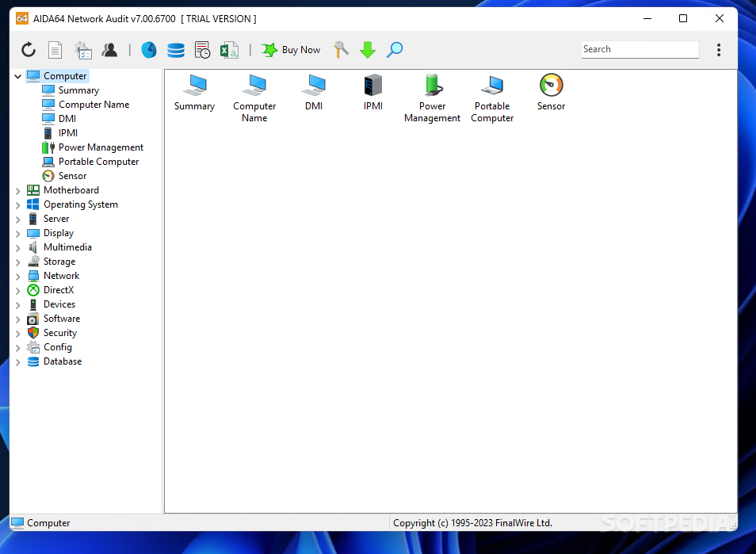Open the wrench and key preferences icon
This screenshot has width=756, height=554.
(x=341, y=50)
